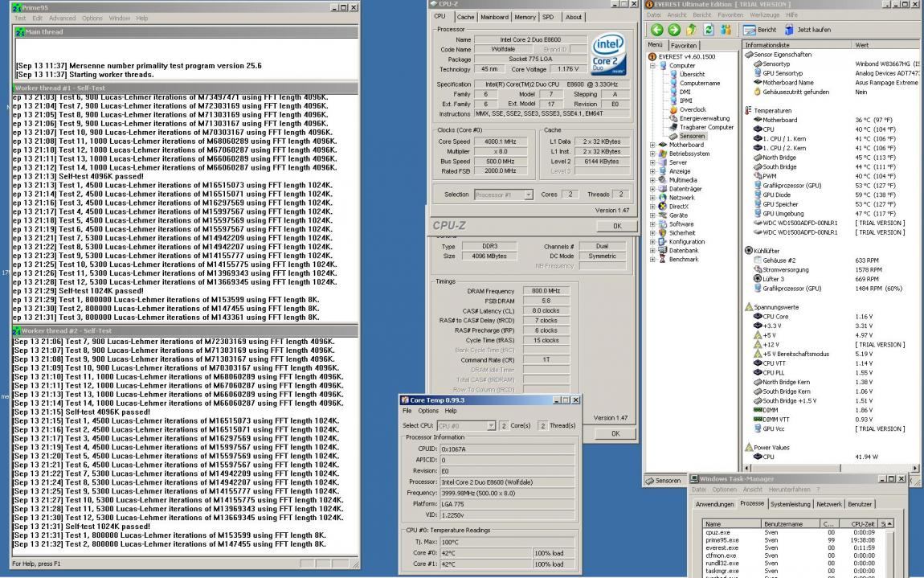Expand the Betriebssystem node

[x=653, y=154]
